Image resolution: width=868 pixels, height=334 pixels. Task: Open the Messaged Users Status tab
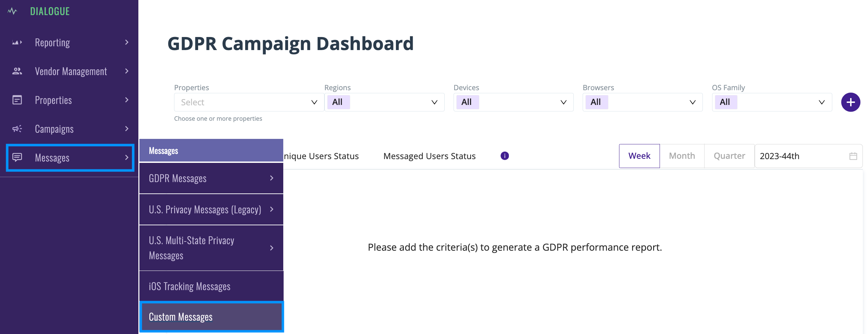[x=429, y=156]
